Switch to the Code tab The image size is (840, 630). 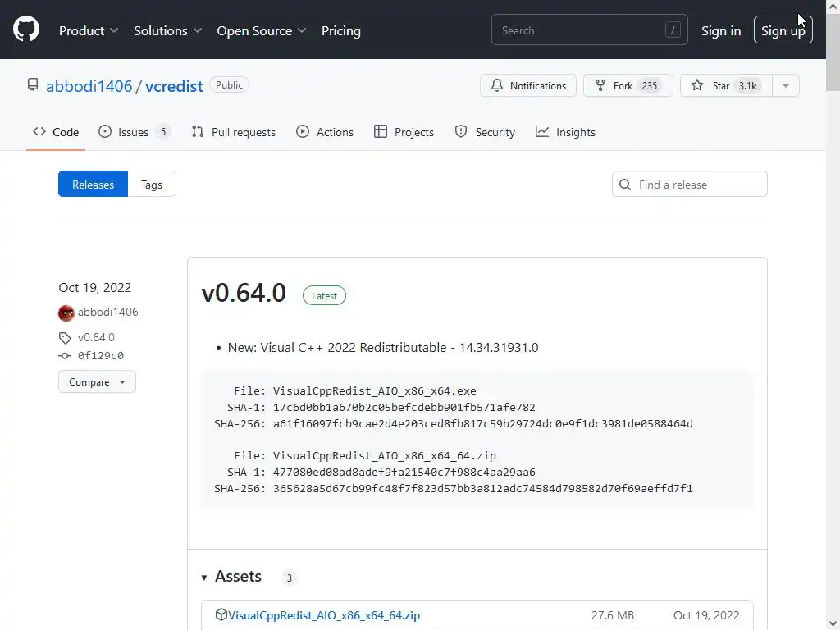click(56, 132)
